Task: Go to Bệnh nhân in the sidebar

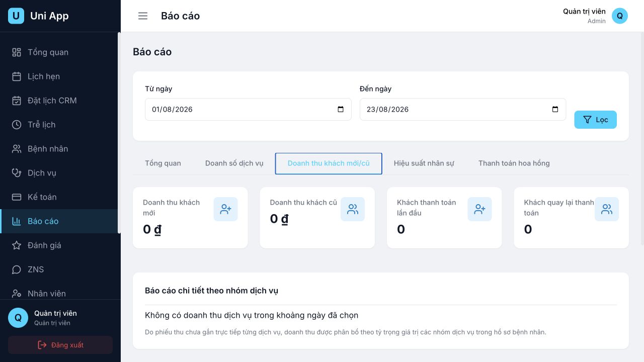Action: pyautogui.click(x=59, y=149)
